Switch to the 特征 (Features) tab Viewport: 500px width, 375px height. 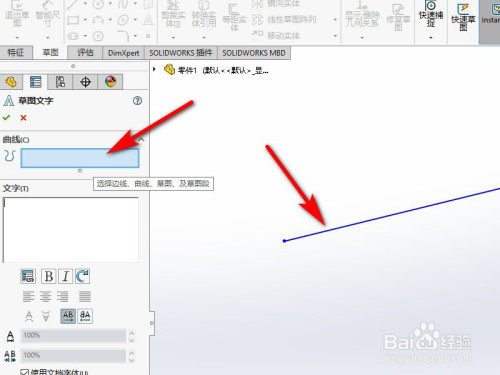pyautogui.click(x=16, y=53)
